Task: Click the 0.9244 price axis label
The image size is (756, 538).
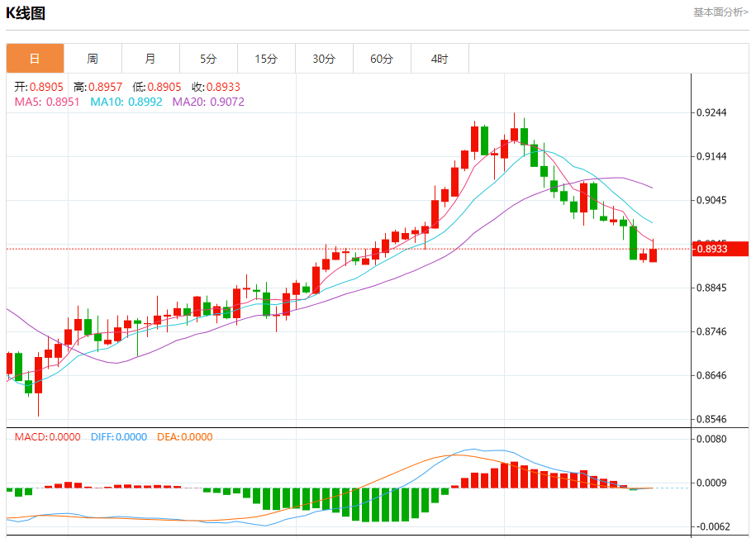Action: [711, 112]
